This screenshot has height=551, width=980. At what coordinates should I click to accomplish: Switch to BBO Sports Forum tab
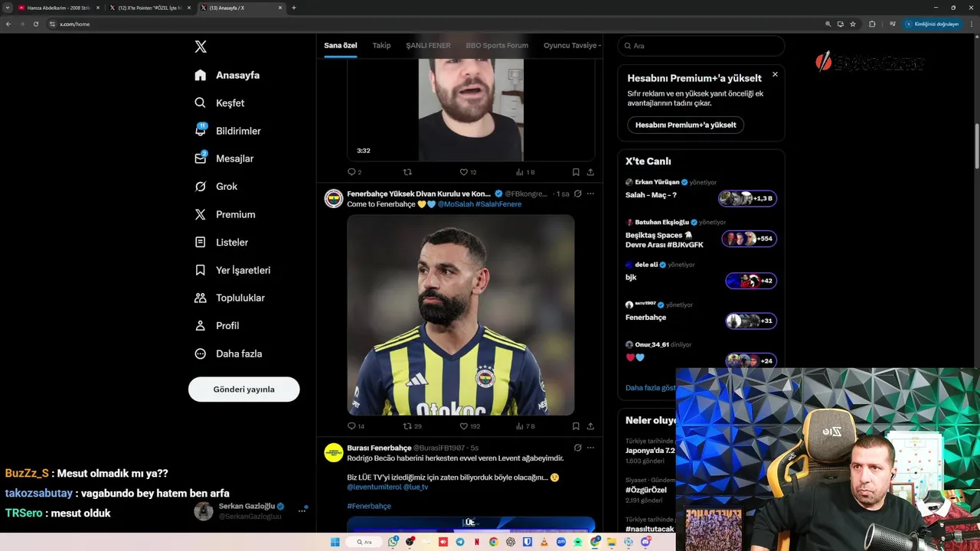497,45
